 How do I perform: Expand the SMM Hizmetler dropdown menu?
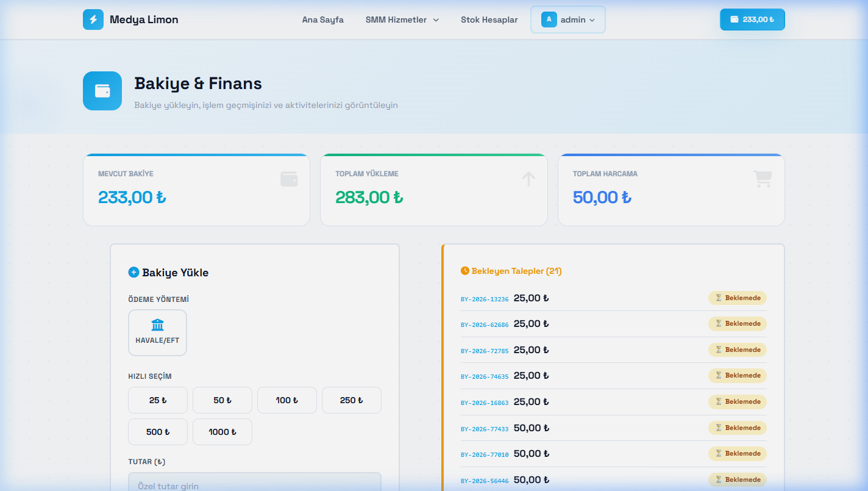[402, 20]
